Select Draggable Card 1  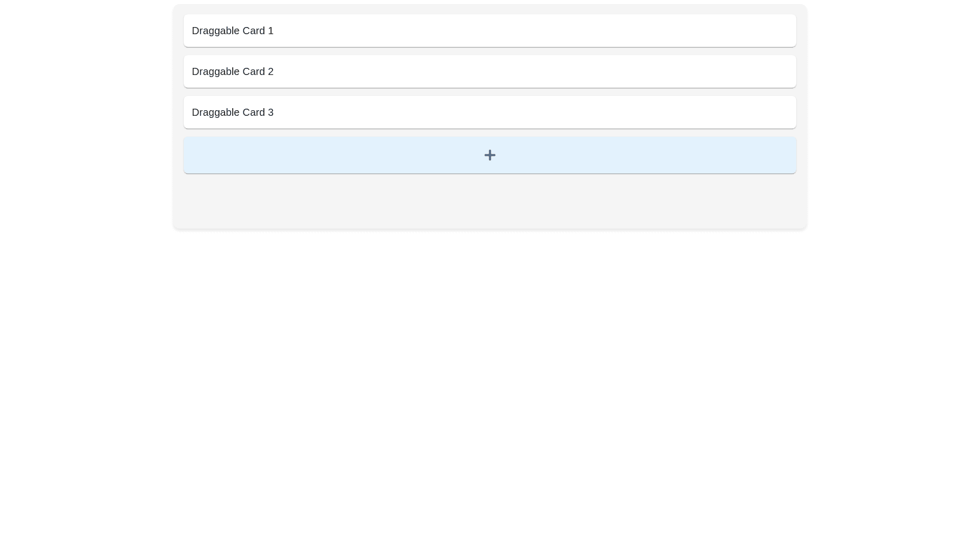tap(490, 31)
